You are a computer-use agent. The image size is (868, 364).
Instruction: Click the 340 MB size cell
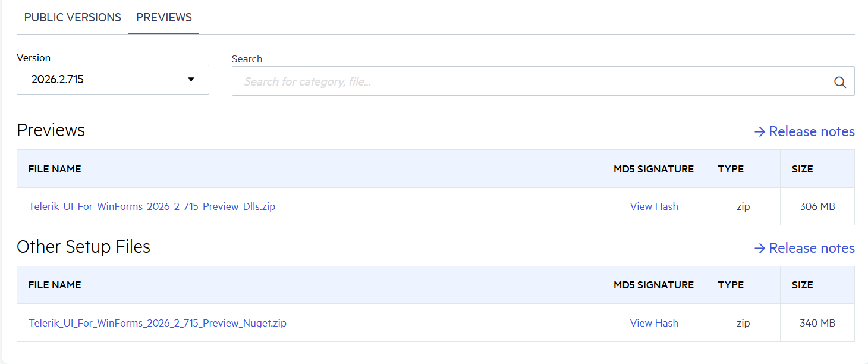pos(817,323)
